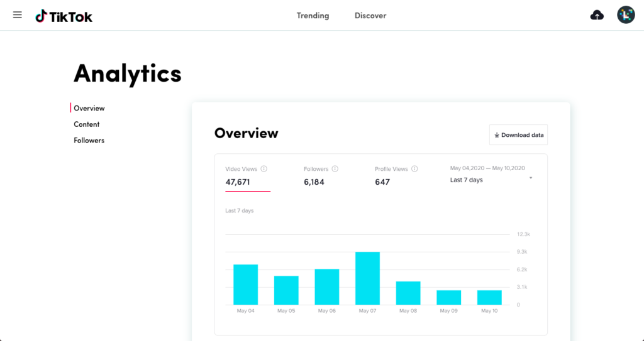Click the Analytics page heading

coord(128,74)
